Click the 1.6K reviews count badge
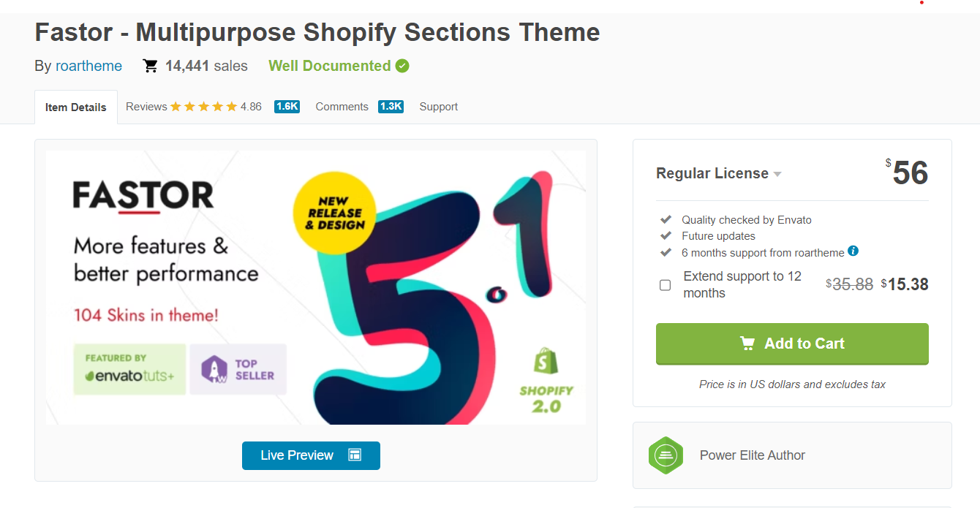The image size is (980, 508). click(286, 106)
